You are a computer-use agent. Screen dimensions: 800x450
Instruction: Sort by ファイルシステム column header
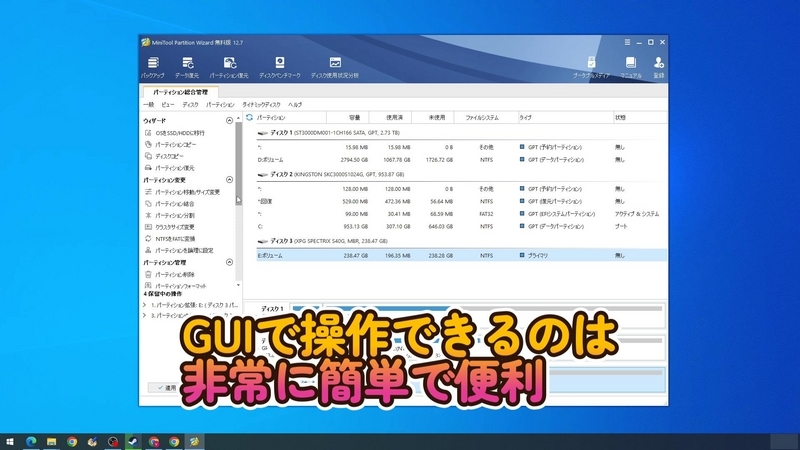coord(486,117)
